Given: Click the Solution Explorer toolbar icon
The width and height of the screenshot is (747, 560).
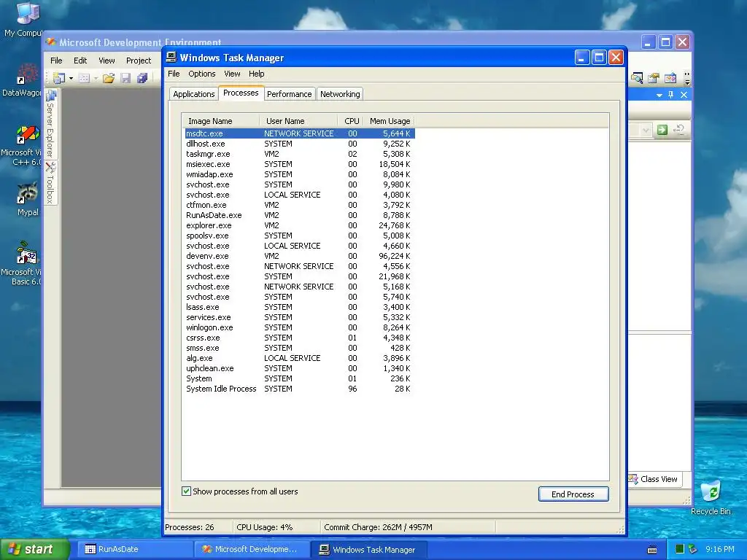Looking at the screenshot, I should click(637, 77).
